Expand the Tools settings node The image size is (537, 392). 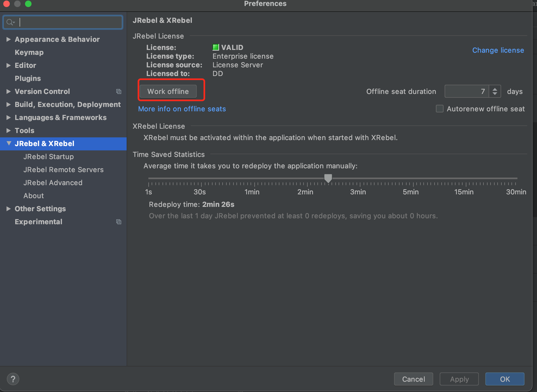click(8, 131)
